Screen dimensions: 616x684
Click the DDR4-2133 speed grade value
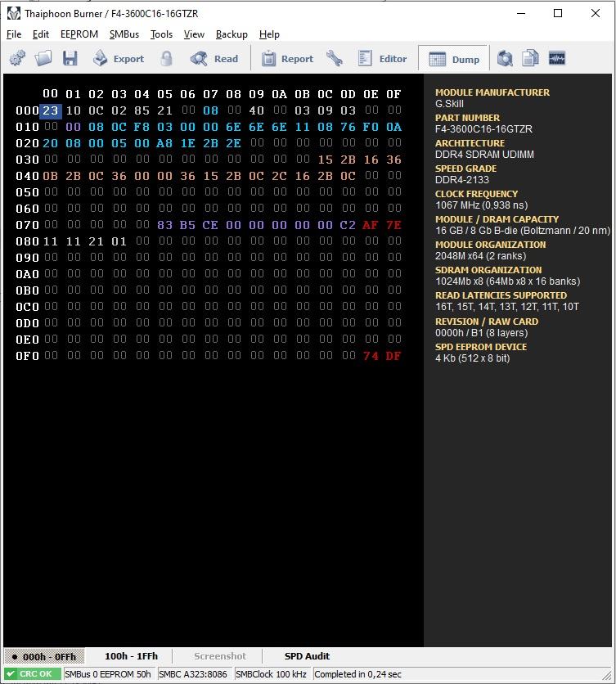pos(462,180)
